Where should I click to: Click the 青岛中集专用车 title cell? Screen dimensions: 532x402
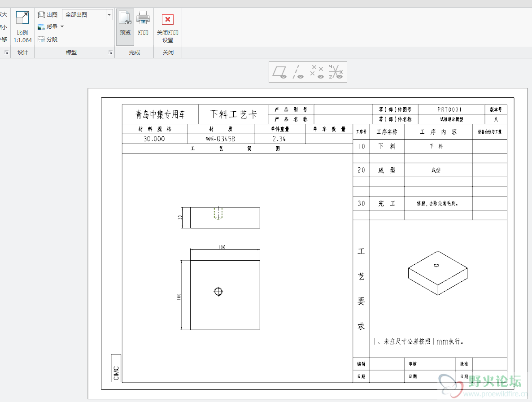(x=160, y=114)
